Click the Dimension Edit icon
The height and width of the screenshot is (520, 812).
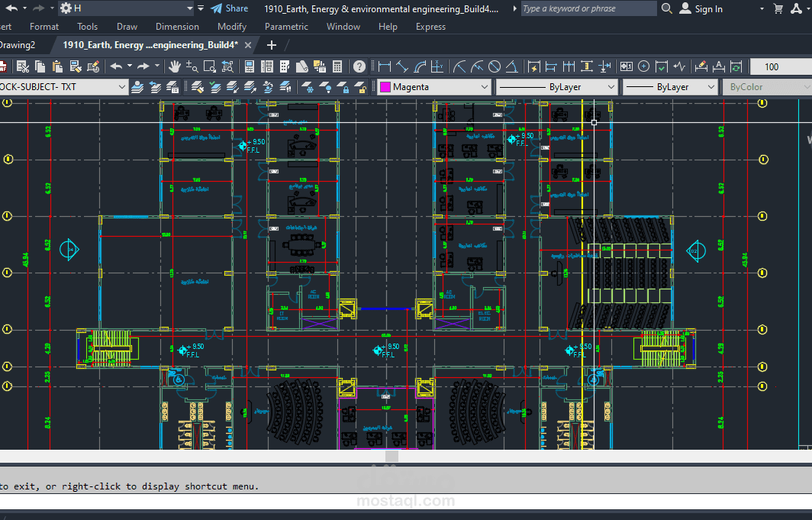tap(701, 66)
